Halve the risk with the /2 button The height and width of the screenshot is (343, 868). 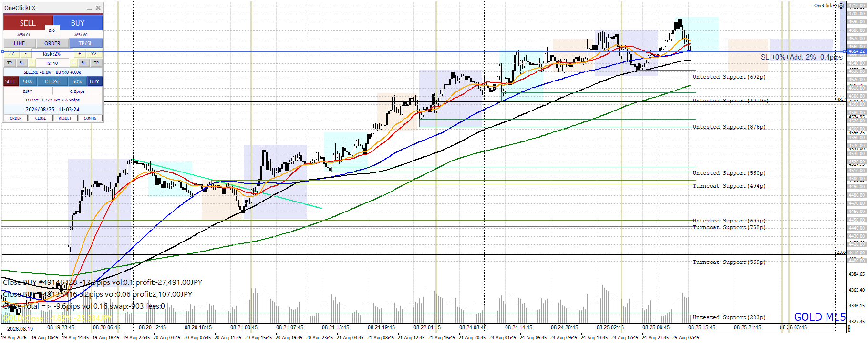point(11,54)
